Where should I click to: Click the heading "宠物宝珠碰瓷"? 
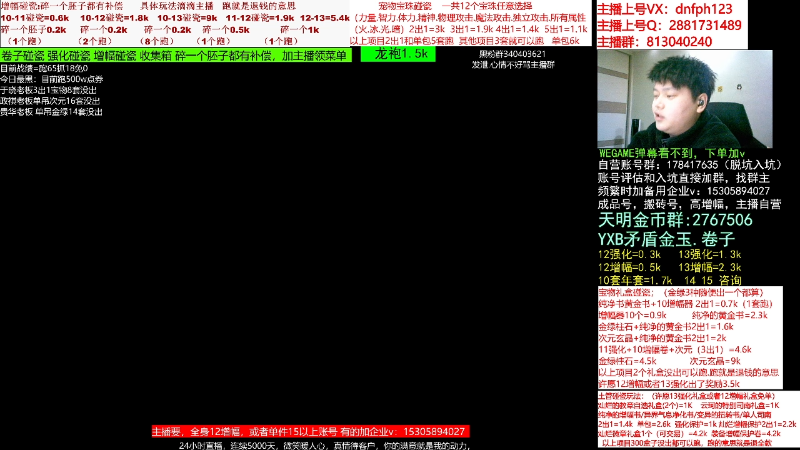[405, 6]
